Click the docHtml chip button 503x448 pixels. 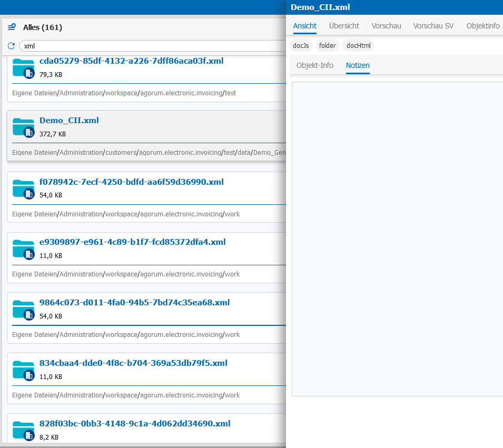358,46
